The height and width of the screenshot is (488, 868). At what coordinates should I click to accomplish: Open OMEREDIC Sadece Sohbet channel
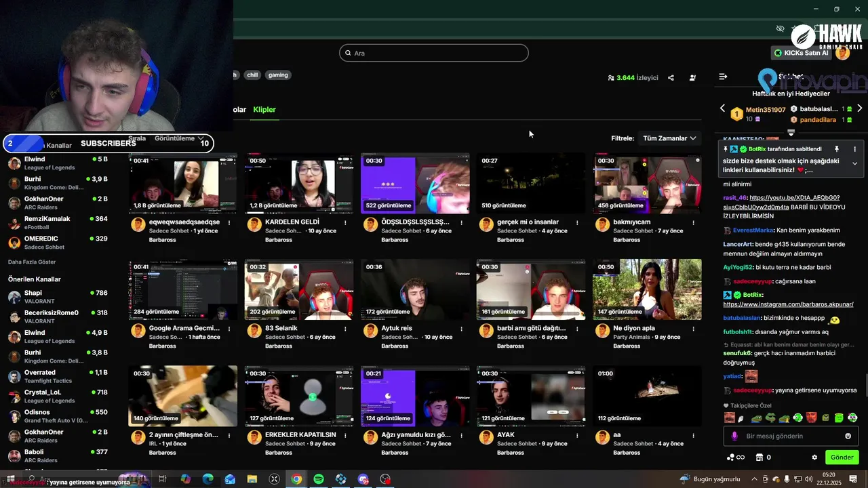click(59, 243)
